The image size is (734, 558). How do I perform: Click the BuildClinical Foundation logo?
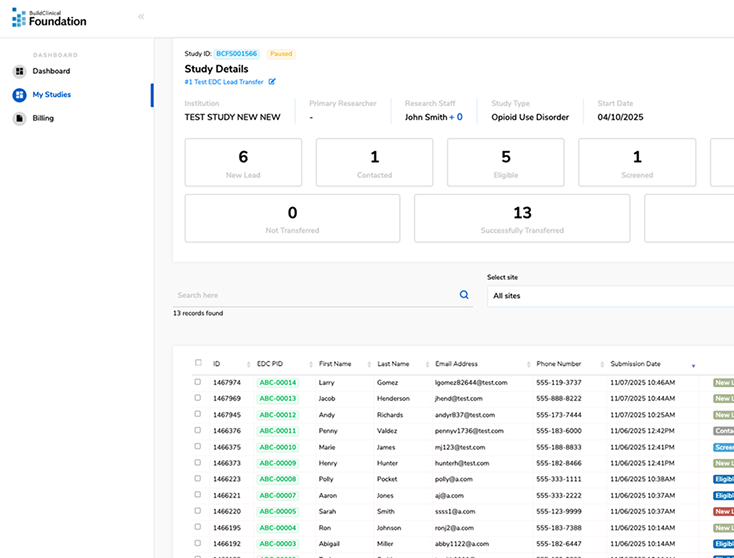coord(49,17)
